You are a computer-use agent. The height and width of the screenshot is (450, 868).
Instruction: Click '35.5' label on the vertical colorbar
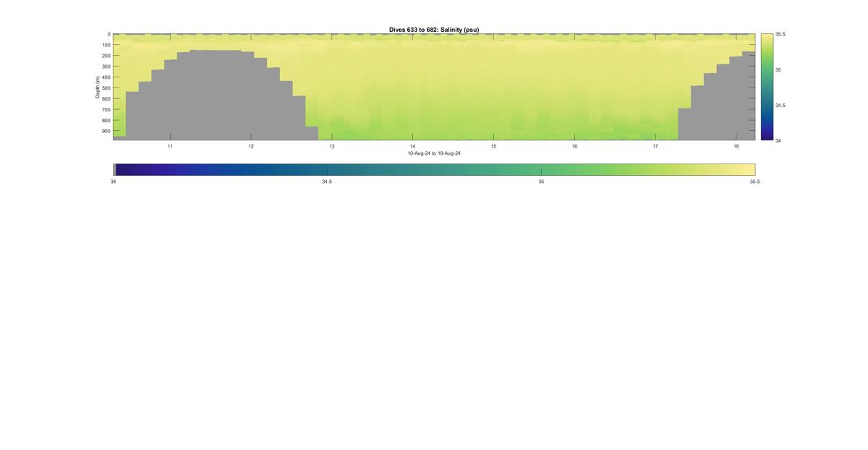point(780,34)
